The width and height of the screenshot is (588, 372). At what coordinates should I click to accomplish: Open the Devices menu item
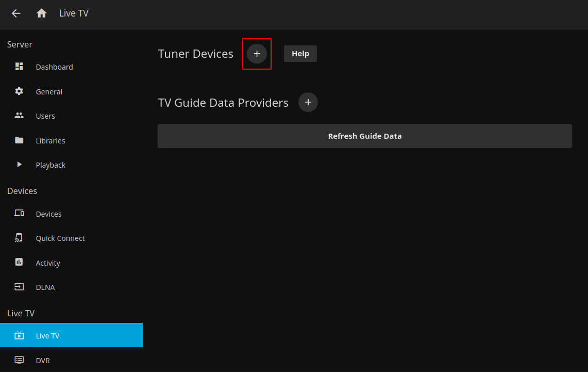click(x=48, y=214)
